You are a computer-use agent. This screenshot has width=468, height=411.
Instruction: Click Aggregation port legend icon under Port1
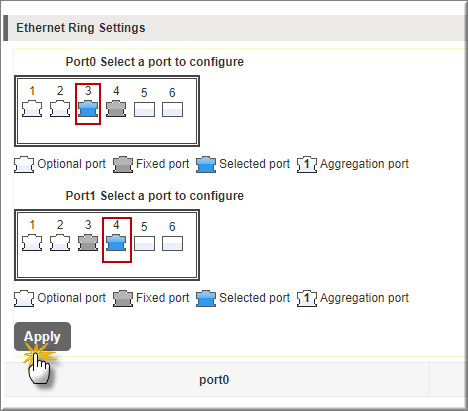(x=307, y=299)
